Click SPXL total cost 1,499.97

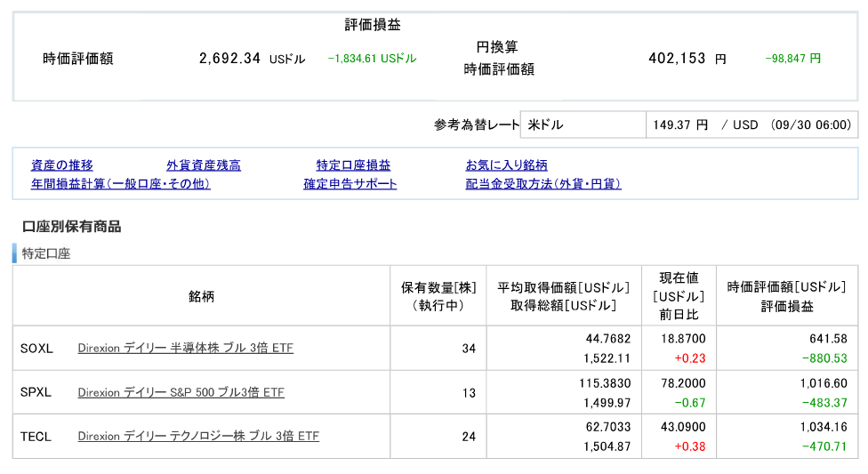[x=607, y=403]
